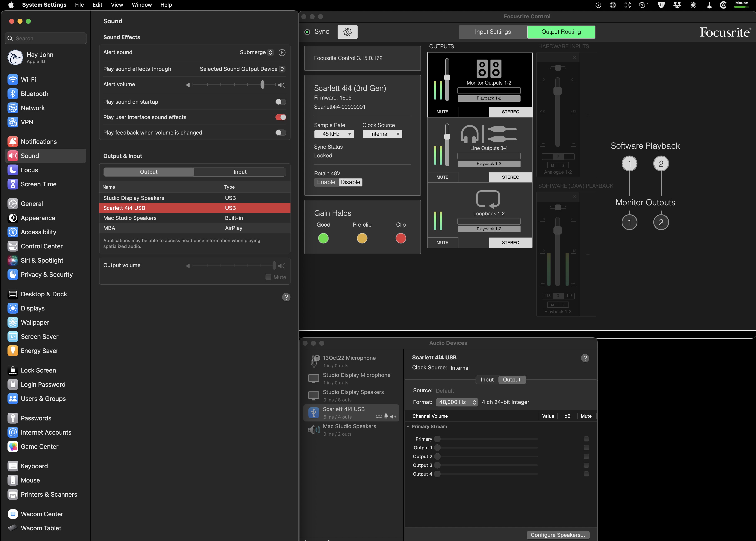Open Bluetooth settings in sidebar
The width and height of the screenshot is (756, 541).
click(34, 94)
